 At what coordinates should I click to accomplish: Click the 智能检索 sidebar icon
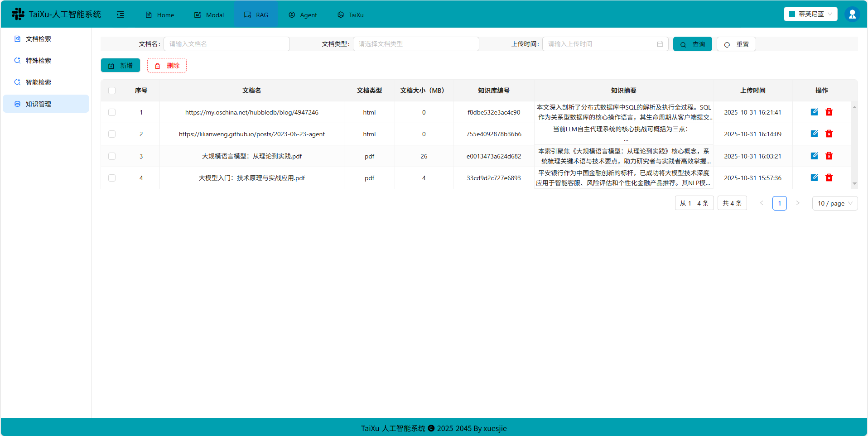click(17, 82)
